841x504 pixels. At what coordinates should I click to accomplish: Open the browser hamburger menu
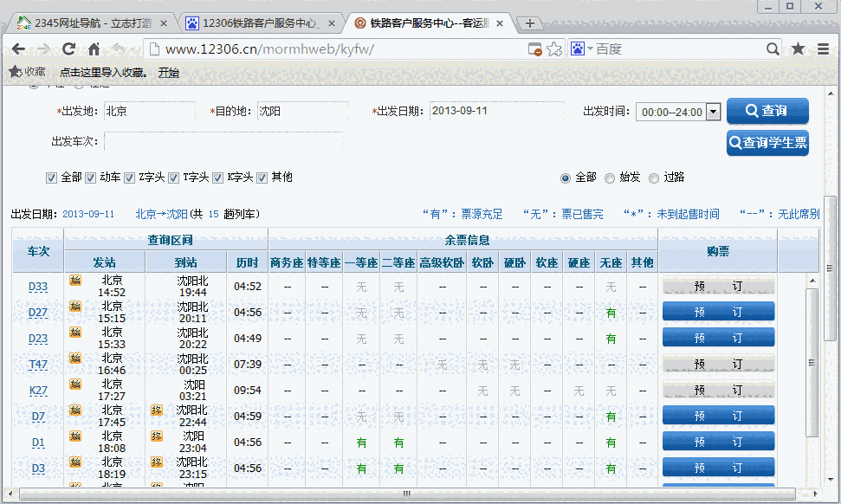click(x=824, y=49)
